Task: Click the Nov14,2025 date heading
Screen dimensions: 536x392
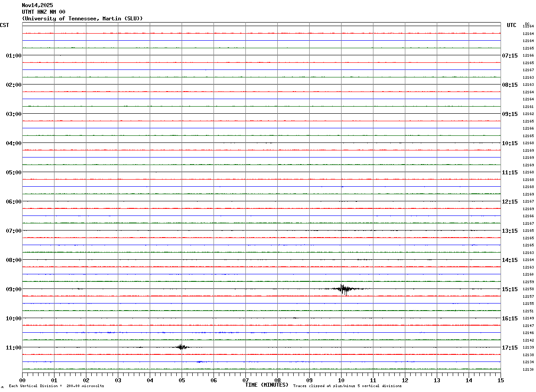Action: pos(37,5)
